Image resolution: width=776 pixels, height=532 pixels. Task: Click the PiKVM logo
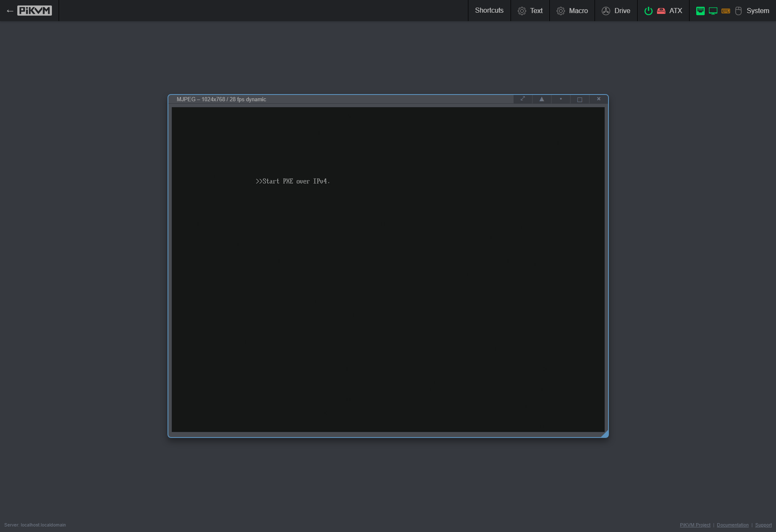pyautogui.click(x=35, y=11)
